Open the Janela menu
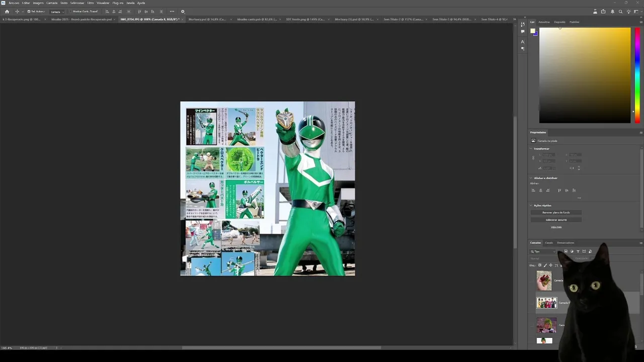644x362 pixels. (130, 3)
